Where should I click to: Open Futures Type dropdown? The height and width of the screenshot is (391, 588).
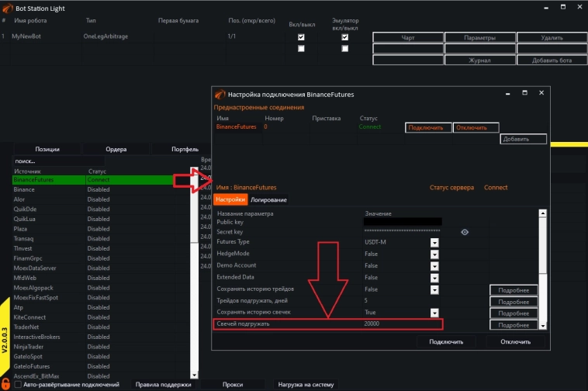pos(434,243)
